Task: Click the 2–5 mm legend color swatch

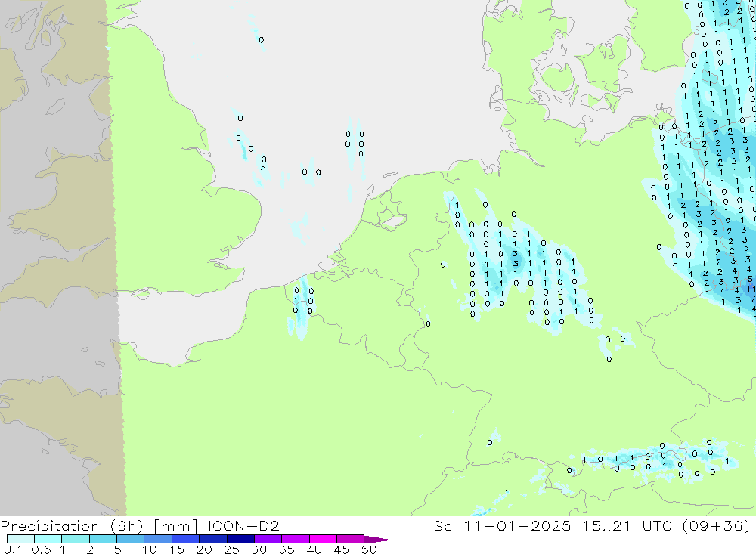Action: coord(103,539)
